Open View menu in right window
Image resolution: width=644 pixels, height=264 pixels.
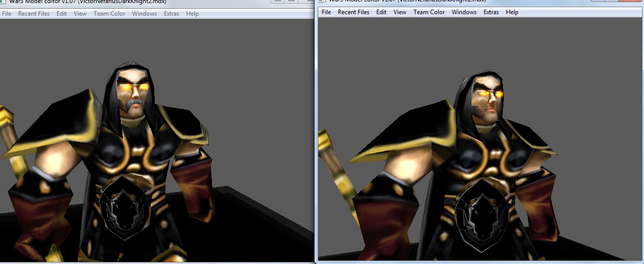point(400,12)
